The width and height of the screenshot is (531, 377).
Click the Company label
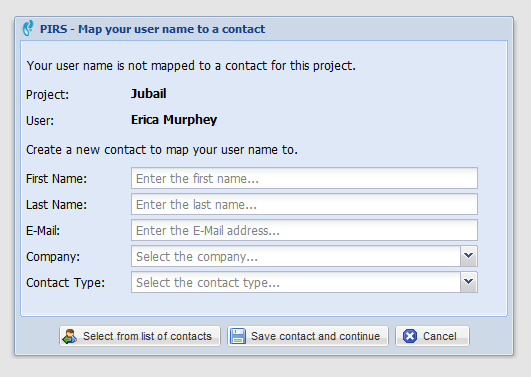[x=53, y=257]
